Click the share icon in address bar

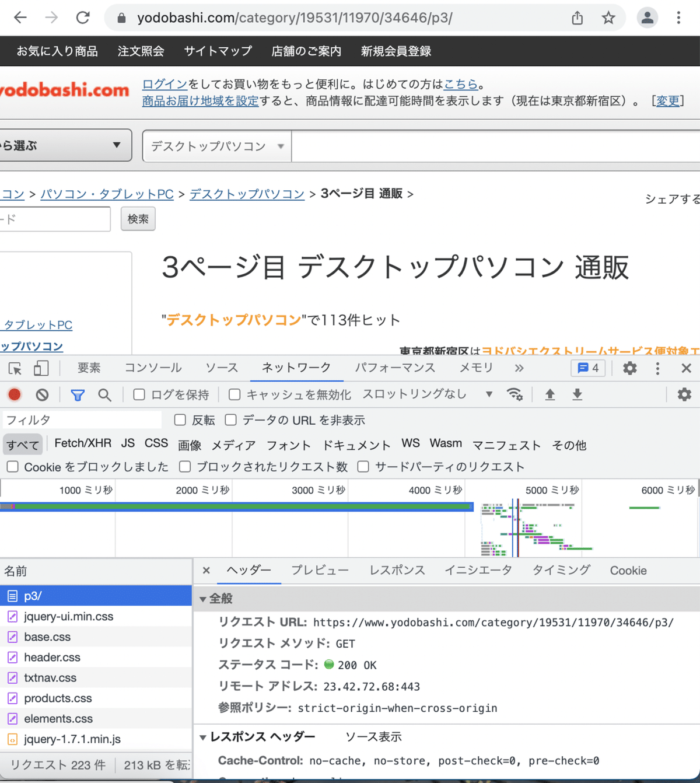577,18
